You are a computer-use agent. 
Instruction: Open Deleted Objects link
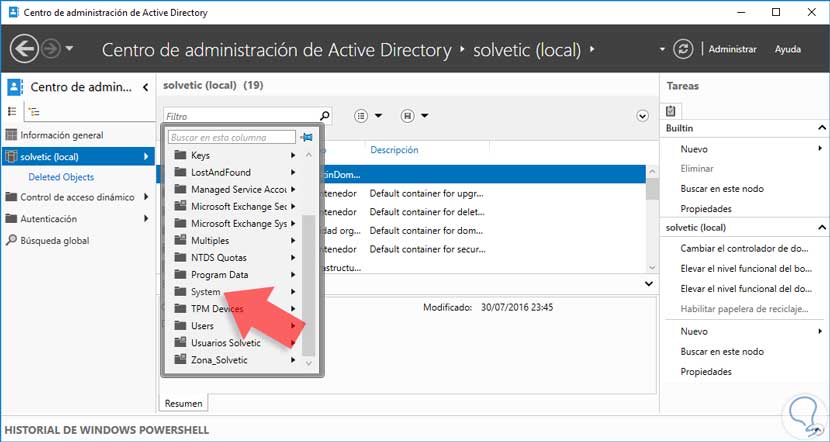(61, 177)
